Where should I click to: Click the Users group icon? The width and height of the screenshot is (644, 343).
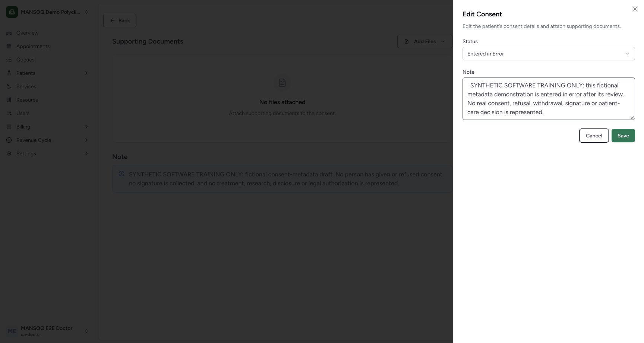(9, 113)
